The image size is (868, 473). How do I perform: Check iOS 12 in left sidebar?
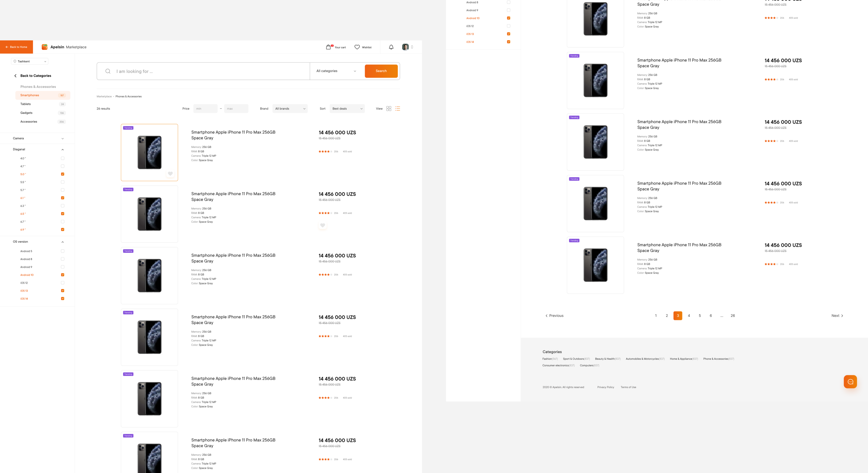63,283
